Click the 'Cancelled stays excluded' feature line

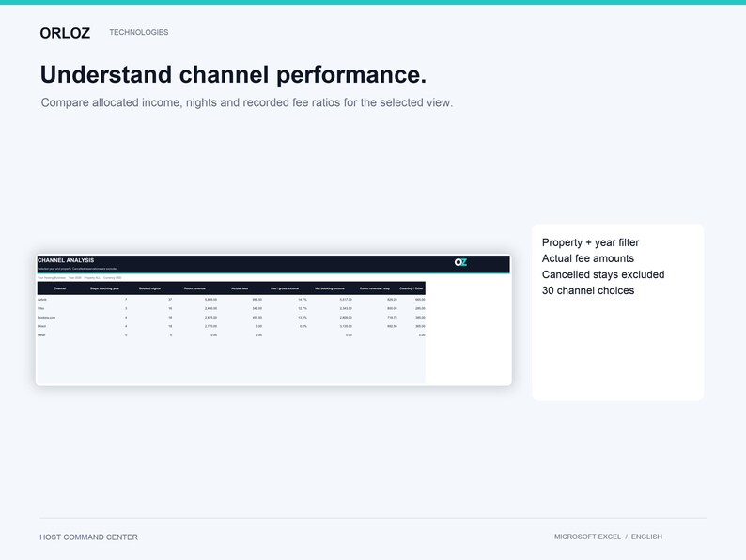(x=603, y=274)
